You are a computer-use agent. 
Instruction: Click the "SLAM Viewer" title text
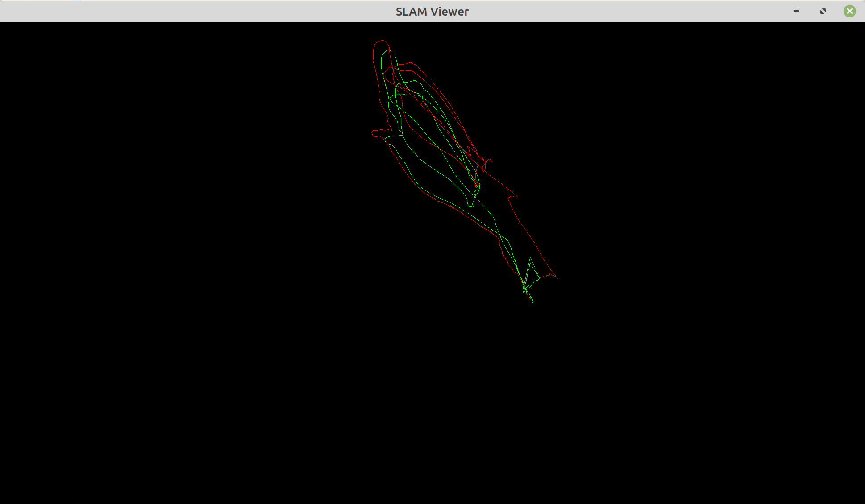pos(432,12)
